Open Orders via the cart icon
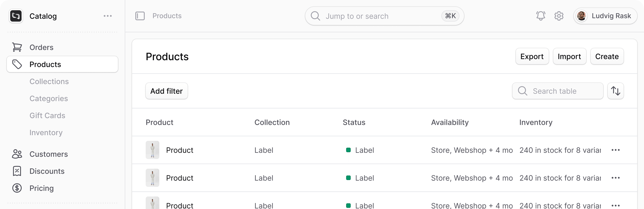Image resolution: width=644 pixels, height=209 pixels. click(17, 47)
